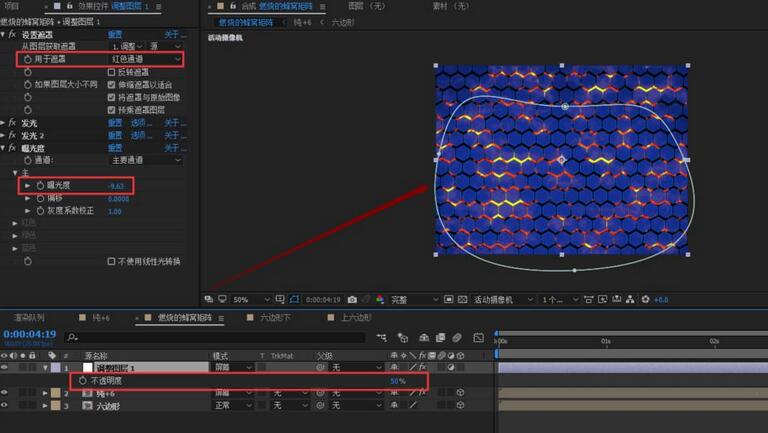Enable 不使用线性光转换 checkbox
The image size is (768, 433).
point(111,261)
